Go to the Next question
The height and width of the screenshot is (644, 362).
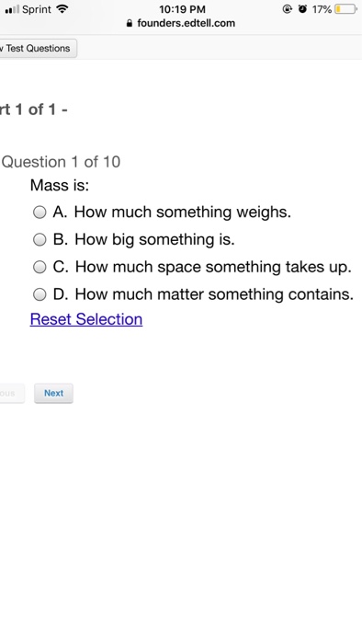[53, 393]
